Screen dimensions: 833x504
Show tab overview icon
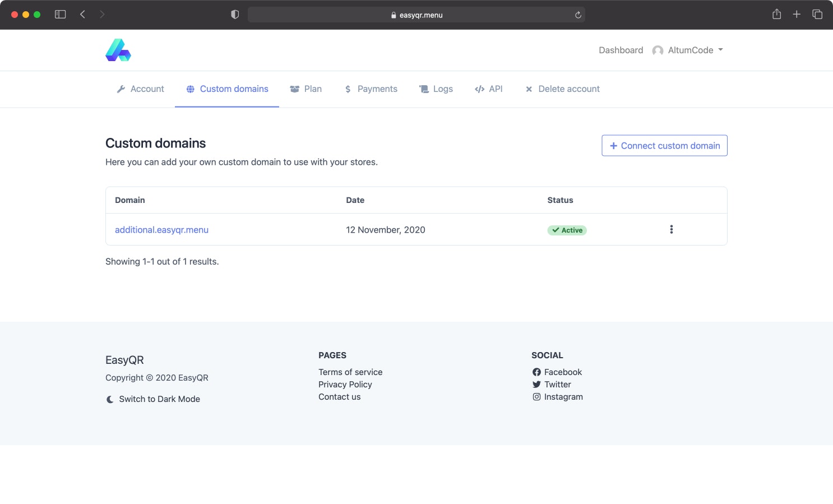tap(817, 14)
